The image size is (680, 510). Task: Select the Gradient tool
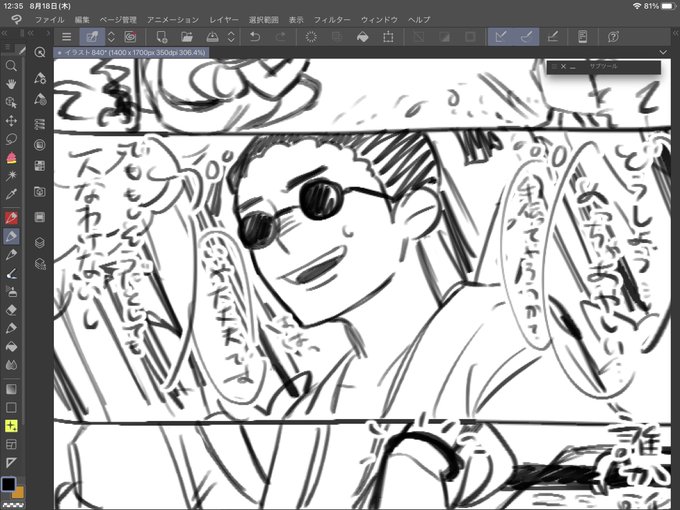coord(11,389)
